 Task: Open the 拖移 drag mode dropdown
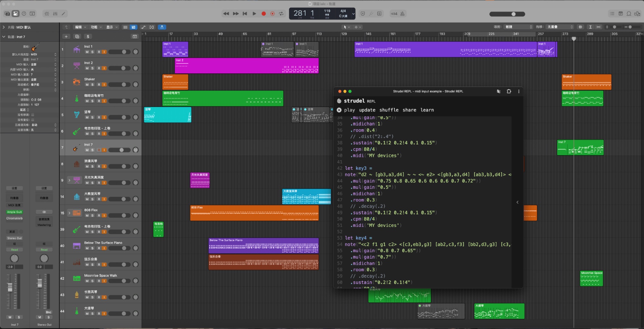tap(560, 27)
